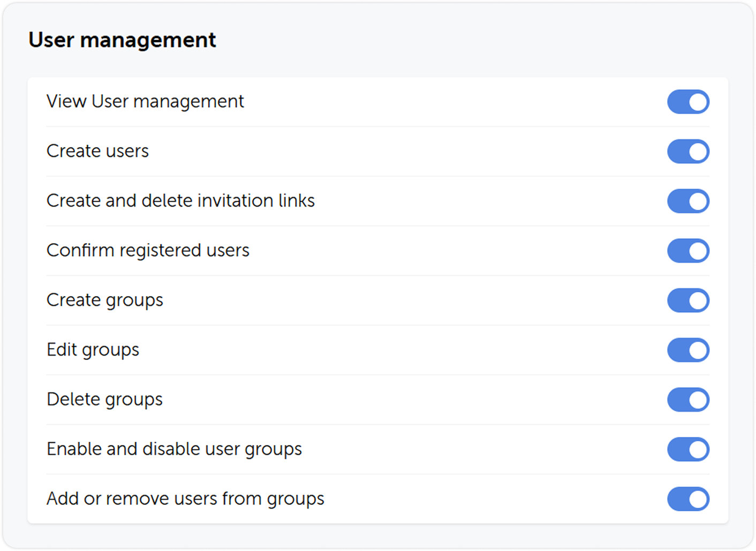Screen dimensions: 756x551
Task: Turn off the Create users permission
Action: 689,152
